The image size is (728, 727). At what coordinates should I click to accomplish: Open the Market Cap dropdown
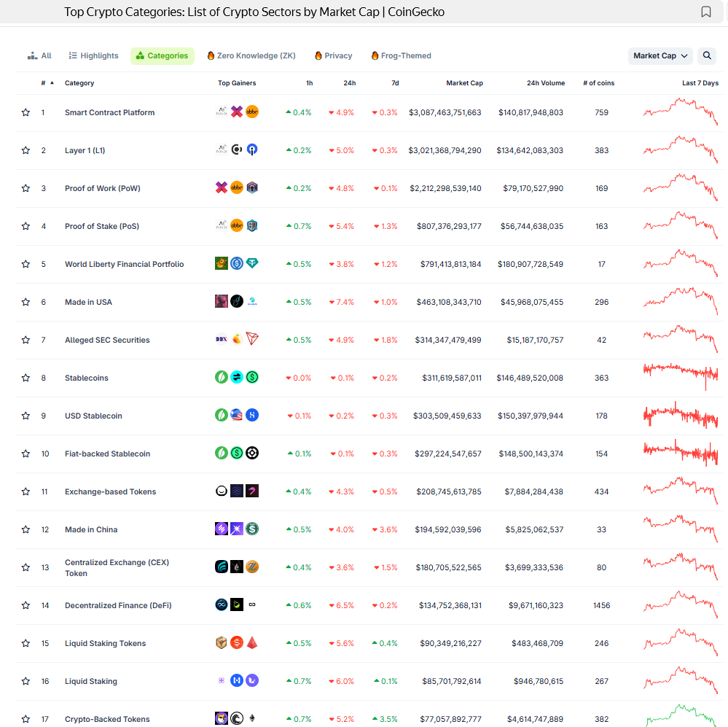coord(660,55)
